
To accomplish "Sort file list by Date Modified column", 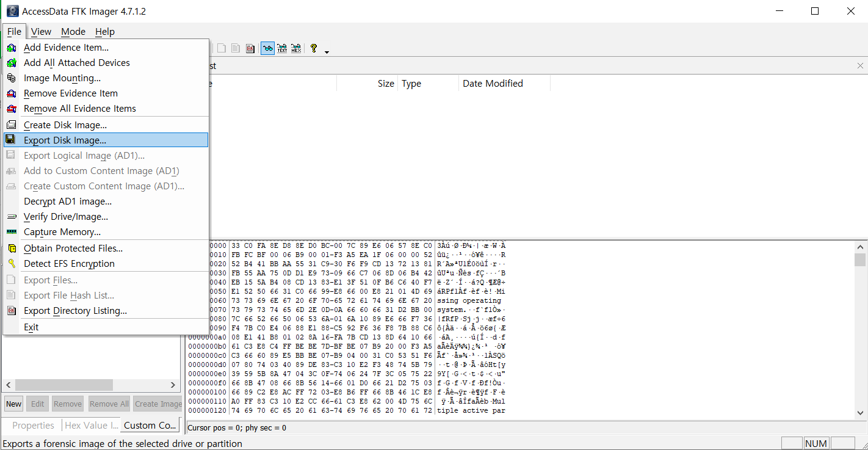I will point(504,84).
